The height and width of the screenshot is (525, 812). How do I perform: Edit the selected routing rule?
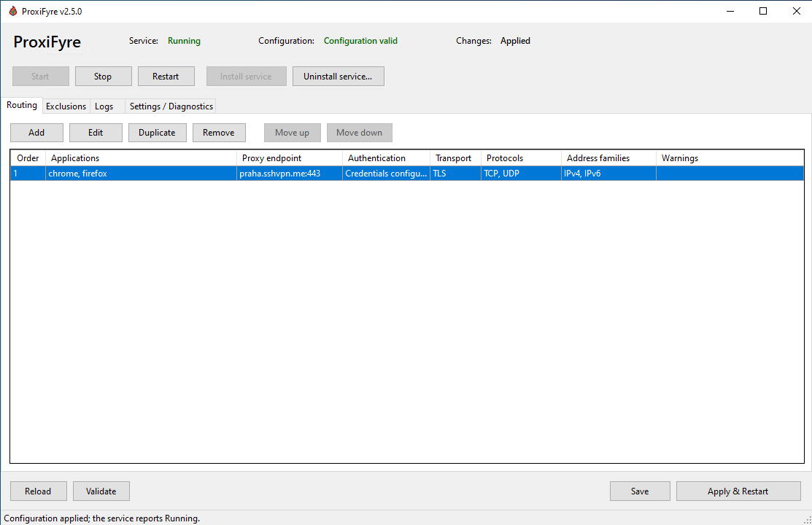(x=96, y=133)
